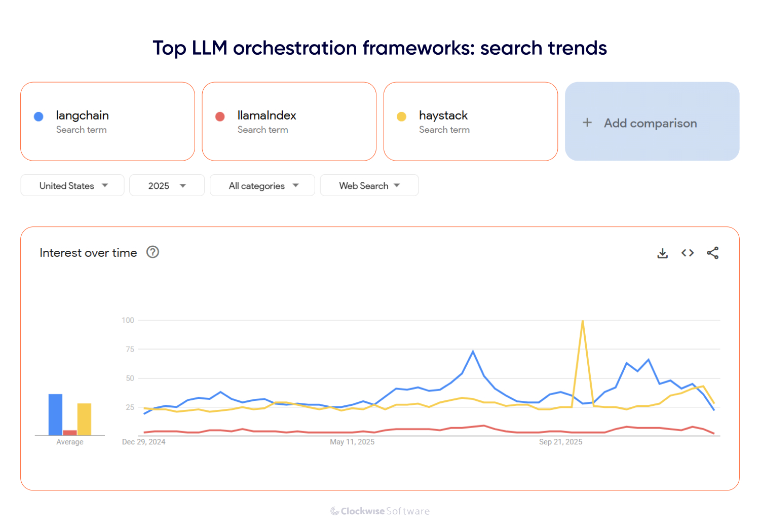
Task: Share the Interest over time chart
Action: coord(713,253)
